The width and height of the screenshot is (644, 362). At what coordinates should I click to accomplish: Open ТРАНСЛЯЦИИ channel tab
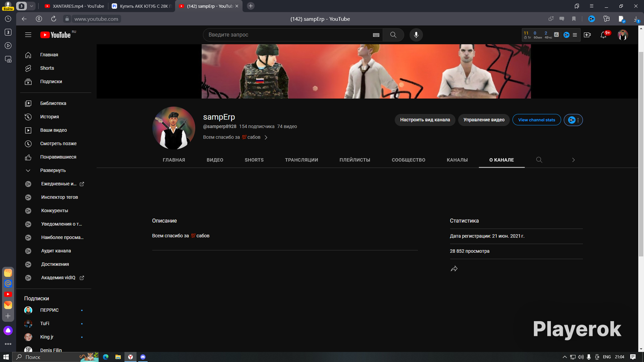click(x=301, y=160)
